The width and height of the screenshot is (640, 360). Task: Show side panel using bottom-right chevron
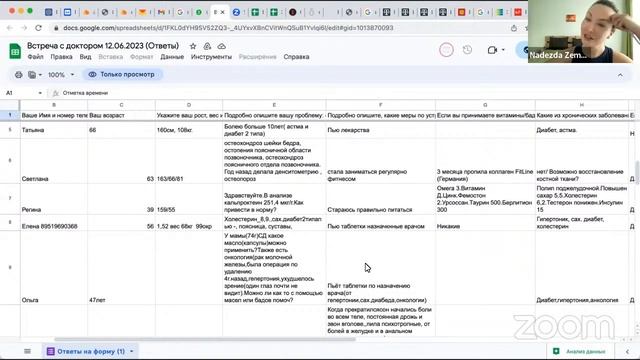click(627, 351)
